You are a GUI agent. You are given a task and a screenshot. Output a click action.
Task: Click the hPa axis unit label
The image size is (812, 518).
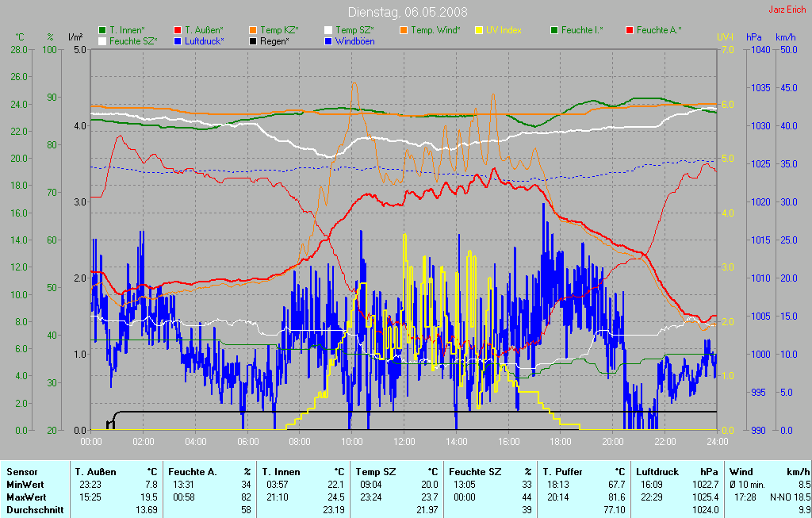pyautogui.click(x=753, y=37)
